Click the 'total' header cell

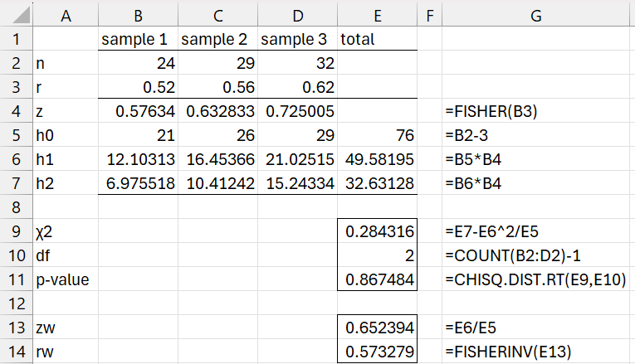[378, 38]
